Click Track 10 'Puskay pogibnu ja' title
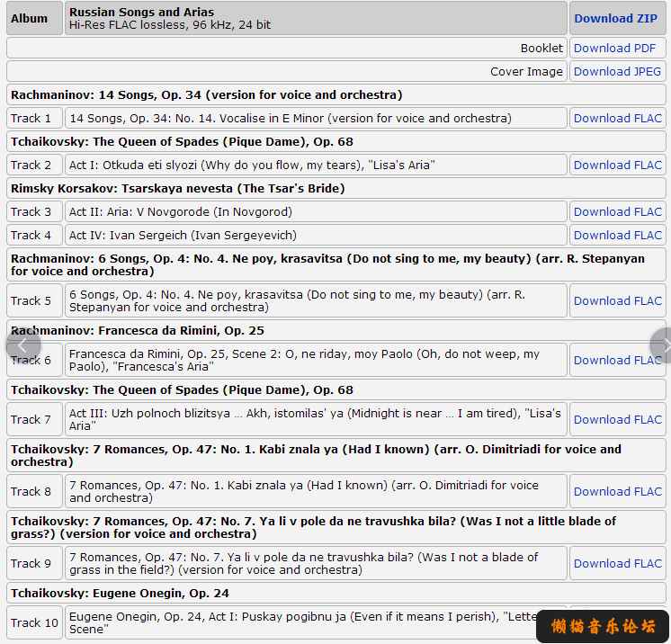 tap(302, 622)
